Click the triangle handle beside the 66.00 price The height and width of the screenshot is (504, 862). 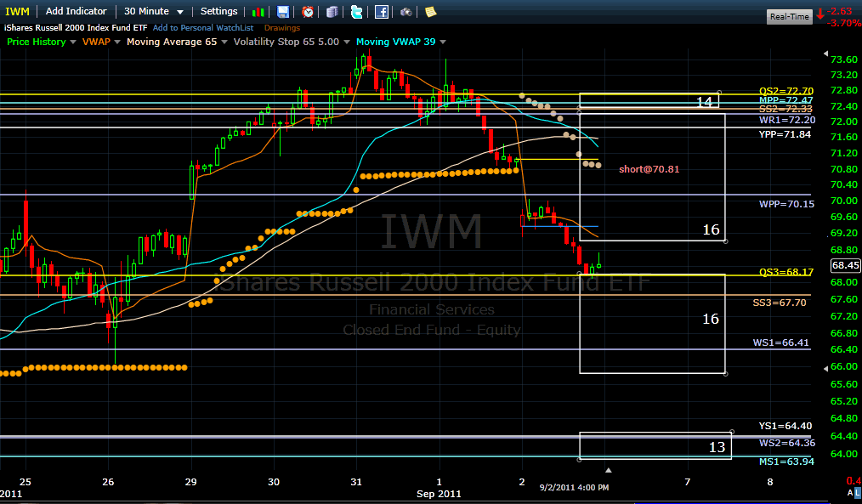point(825,368)
